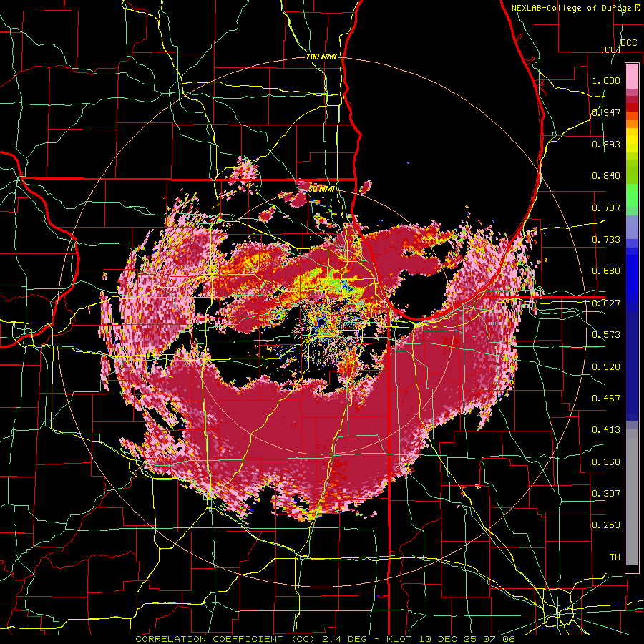
Task: Pick the gray lower color bar segment
Action: (632, 497)
